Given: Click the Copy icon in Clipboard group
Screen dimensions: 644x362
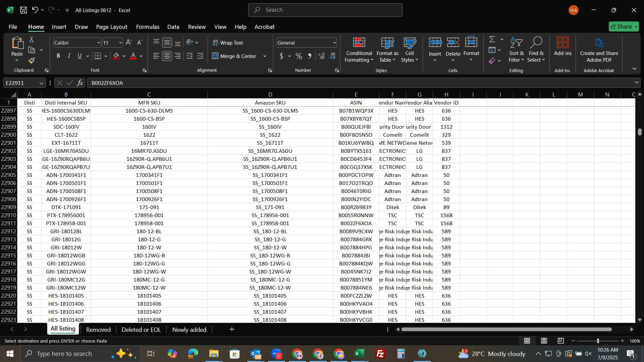Looking at the screenshot, I should [32, 50].
